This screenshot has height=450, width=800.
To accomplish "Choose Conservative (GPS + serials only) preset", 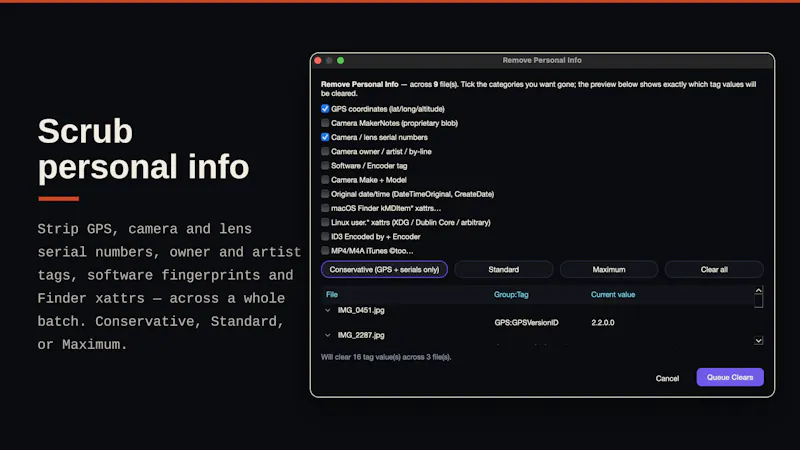I will (384, 269).
